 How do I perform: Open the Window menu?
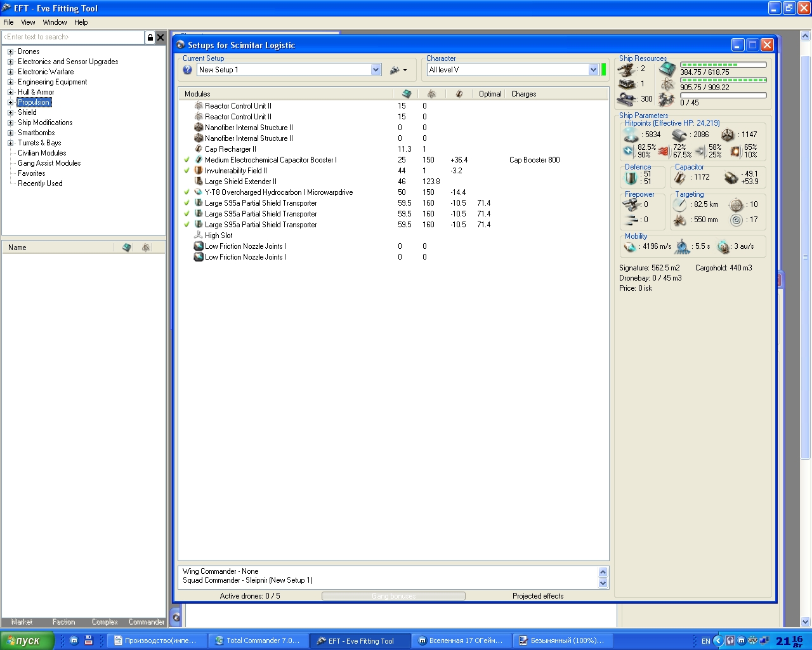click(x=55, y=22)
